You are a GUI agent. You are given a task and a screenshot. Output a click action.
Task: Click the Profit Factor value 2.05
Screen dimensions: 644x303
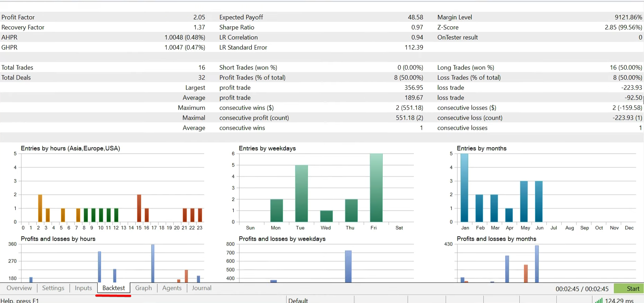coord(199,17)
